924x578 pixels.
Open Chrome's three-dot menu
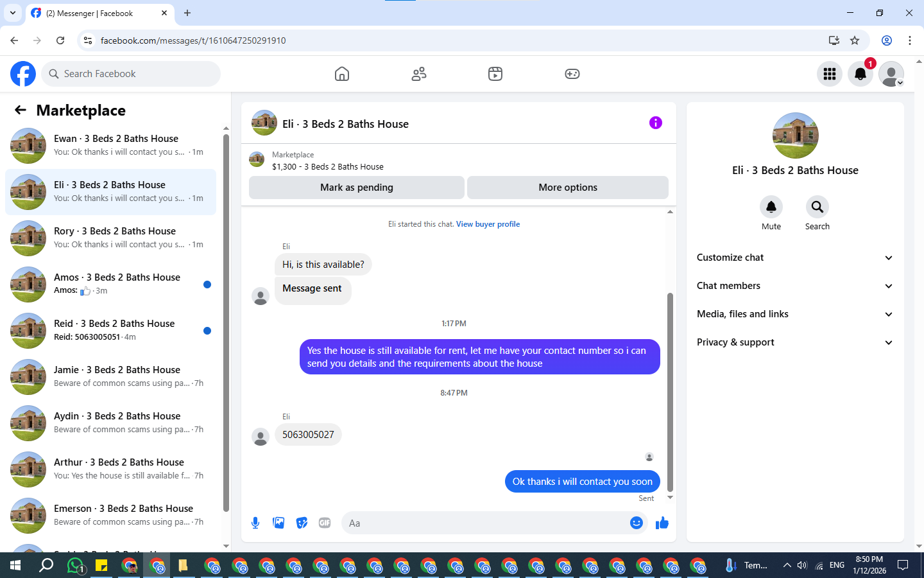910,40
